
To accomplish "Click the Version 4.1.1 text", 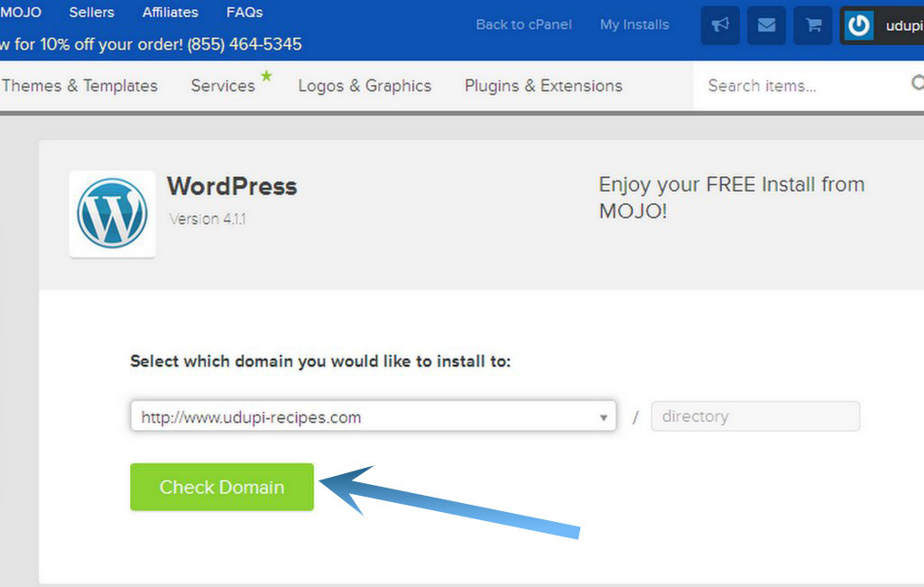I will click(208, 219).
